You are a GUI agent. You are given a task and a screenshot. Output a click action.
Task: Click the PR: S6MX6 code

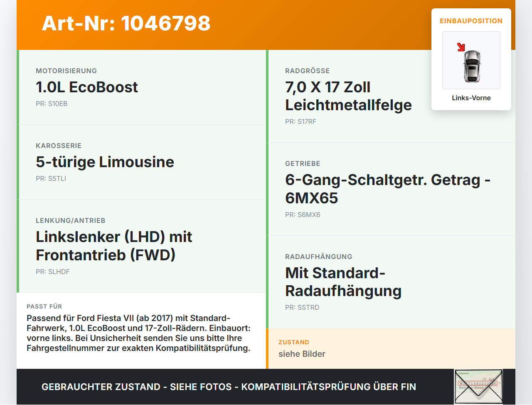pyautogui.click(x=303, y=215)
